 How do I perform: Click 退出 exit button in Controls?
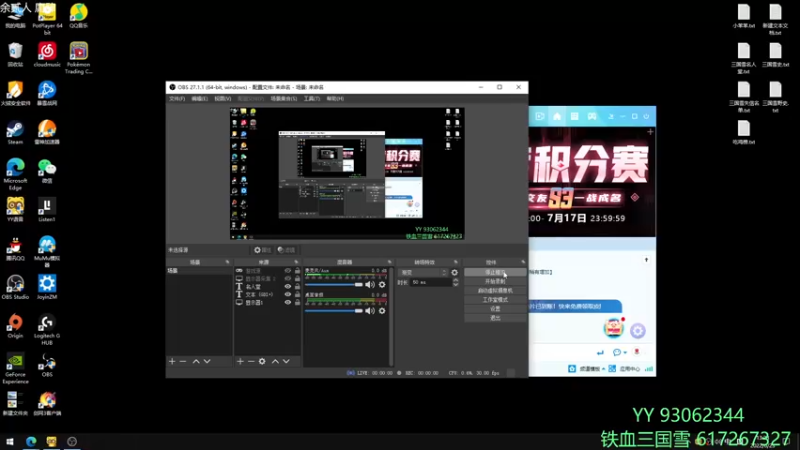tap(495, 318)
